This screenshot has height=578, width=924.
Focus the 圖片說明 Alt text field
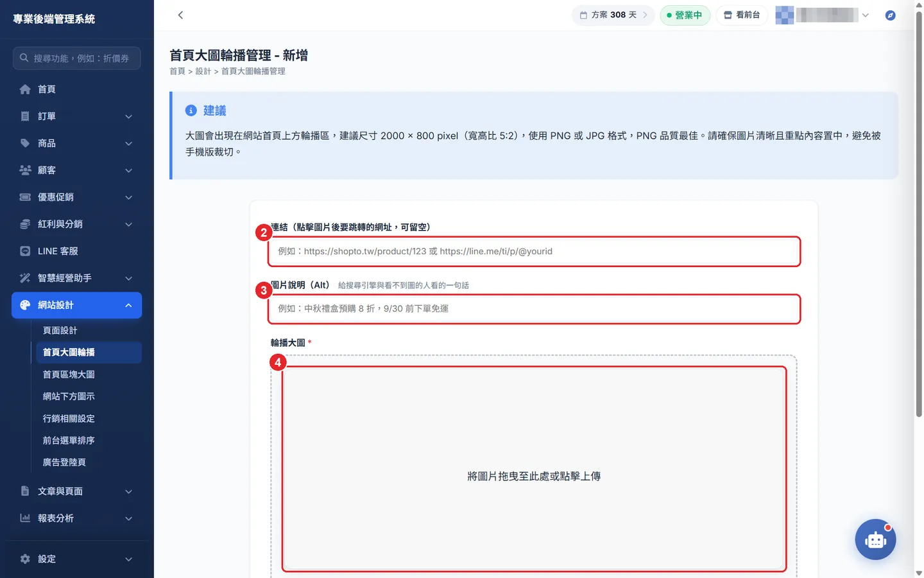pyautogui.click(x=534, y=309)
